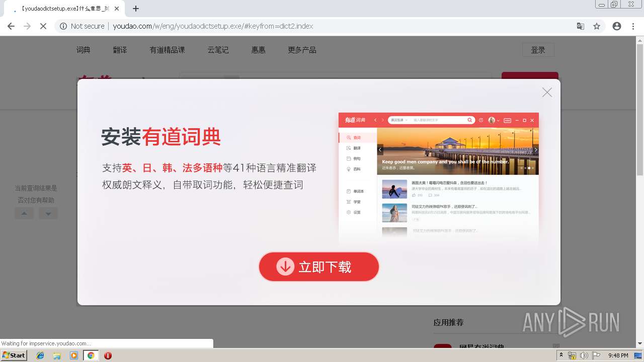Open the Windows Start menu
Screen dimensions: 644x362
14,355
